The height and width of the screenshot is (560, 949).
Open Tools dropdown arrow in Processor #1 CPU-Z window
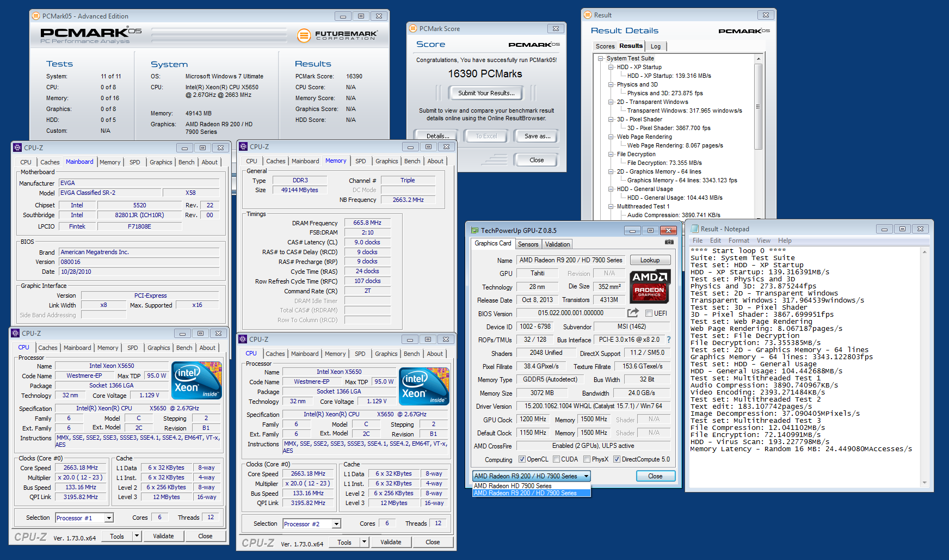(137, 536)
